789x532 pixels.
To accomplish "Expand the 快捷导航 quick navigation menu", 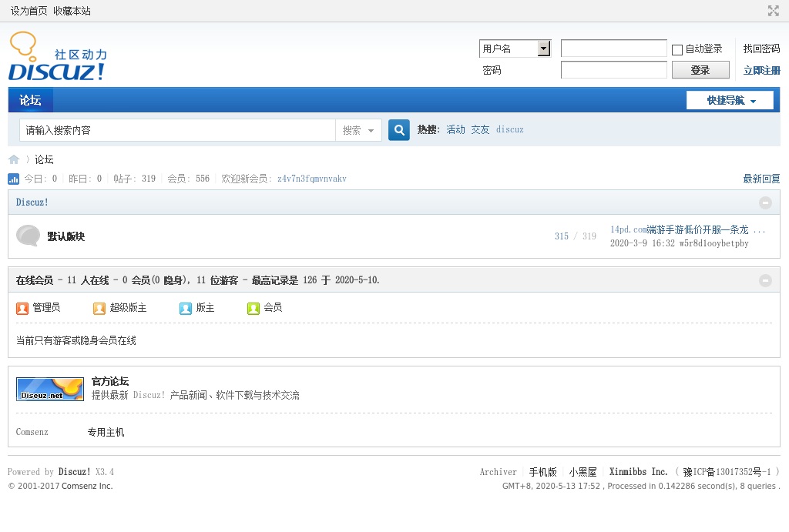I will pyautogui.click(x=730, y=100).
